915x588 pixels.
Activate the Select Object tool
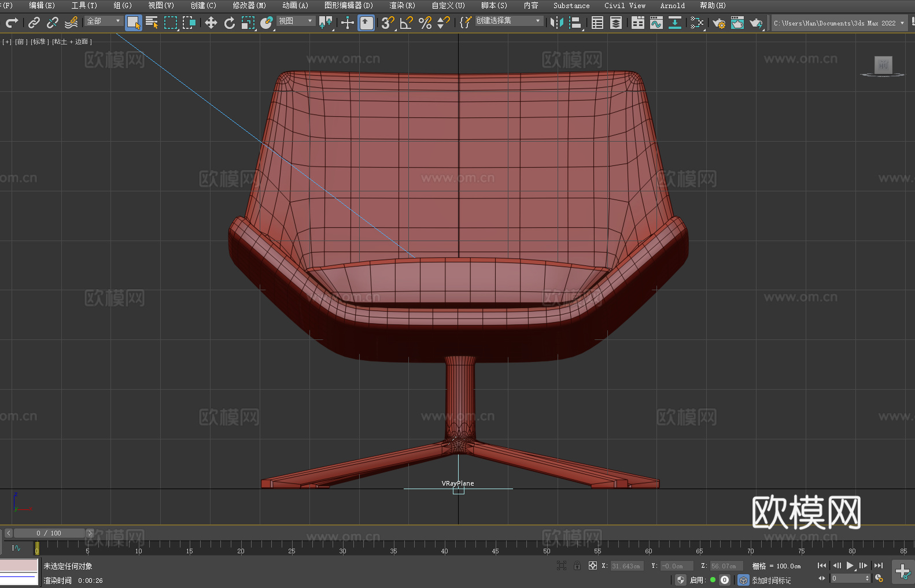point(134,23)
